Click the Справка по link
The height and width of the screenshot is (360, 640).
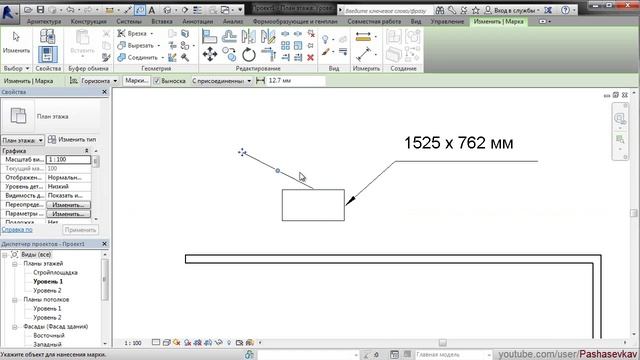coord(17,230)
